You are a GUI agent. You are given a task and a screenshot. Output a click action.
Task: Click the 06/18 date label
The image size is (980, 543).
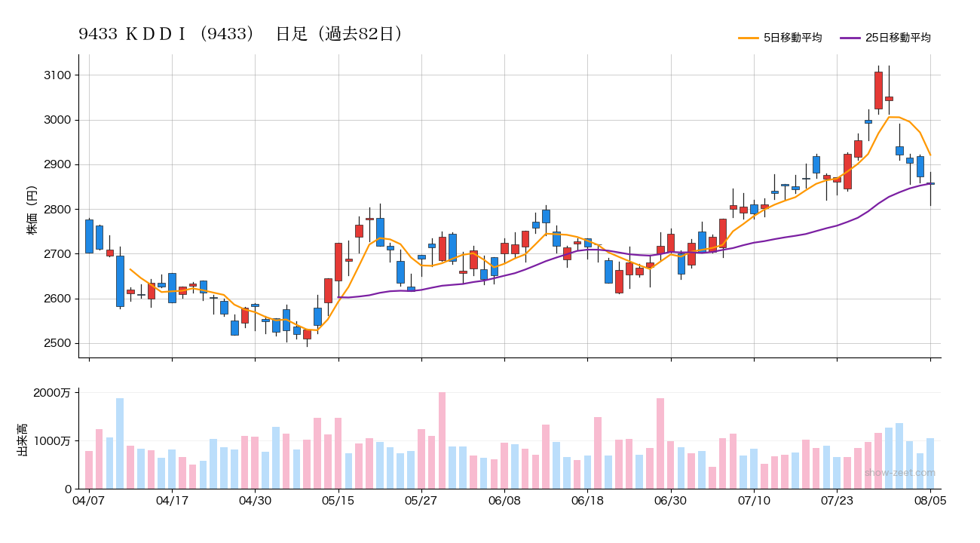587,500
